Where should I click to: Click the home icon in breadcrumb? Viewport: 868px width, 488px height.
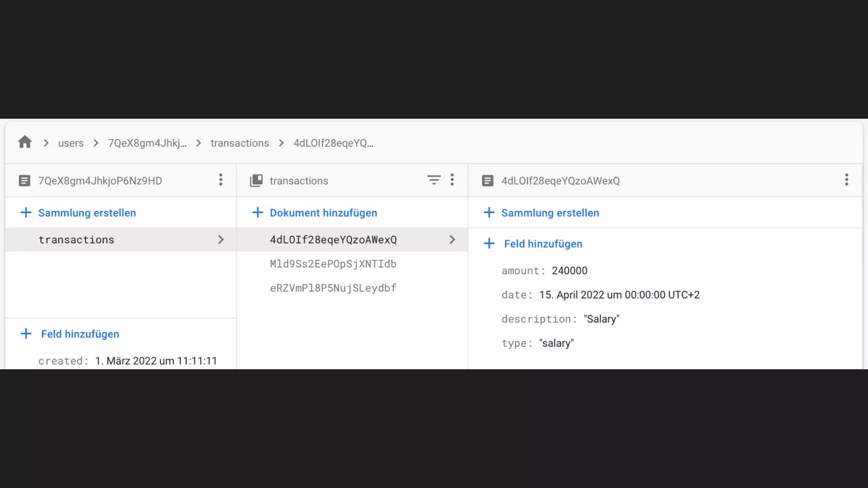25,142
